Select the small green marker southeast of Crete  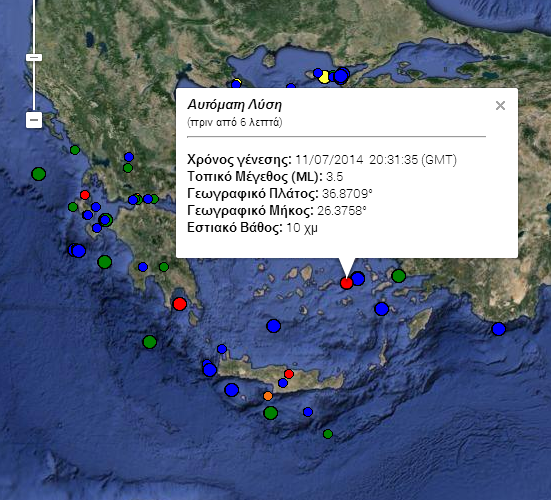coord(328,434)
